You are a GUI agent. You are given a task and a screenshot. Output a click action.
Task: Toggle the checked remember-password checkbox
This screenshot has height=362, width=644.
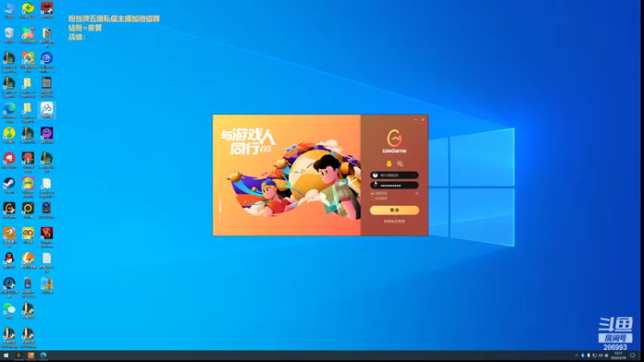[x=373, y=193]
